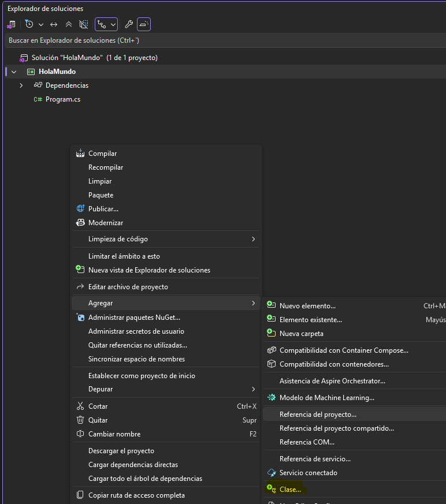This screenshot has width=446, height=504.
Task: Abrir las propiedades con el icono de llave inglesa
Action: (128, 24)
